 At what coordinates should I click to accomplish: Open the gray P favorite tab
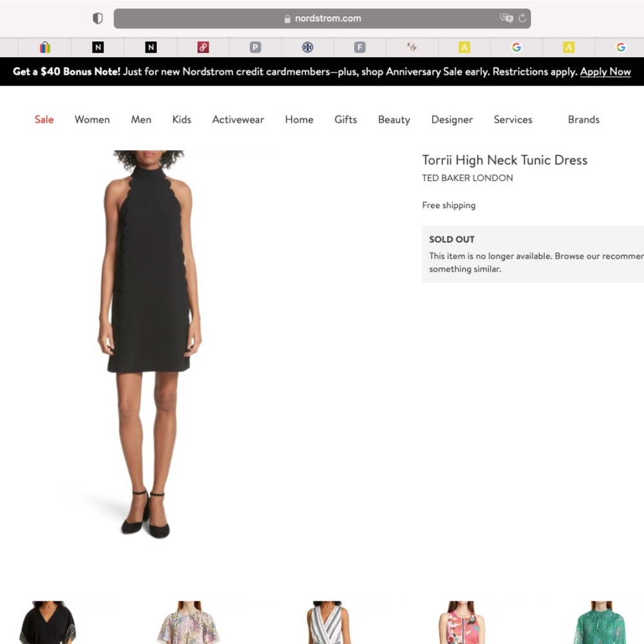tap(255, 47)
